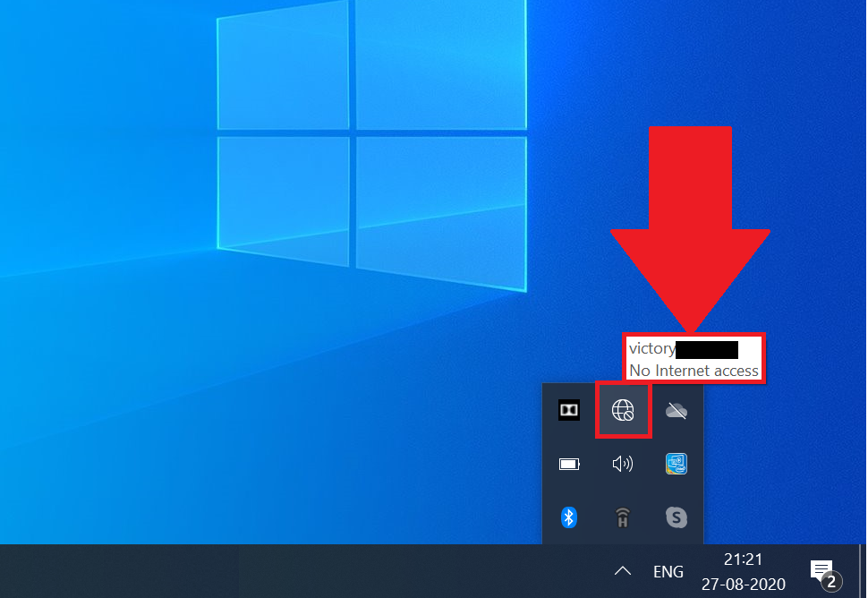Switch input language via ENG indicator
This screenshot has height=598, width=868.
pos(668,571)
